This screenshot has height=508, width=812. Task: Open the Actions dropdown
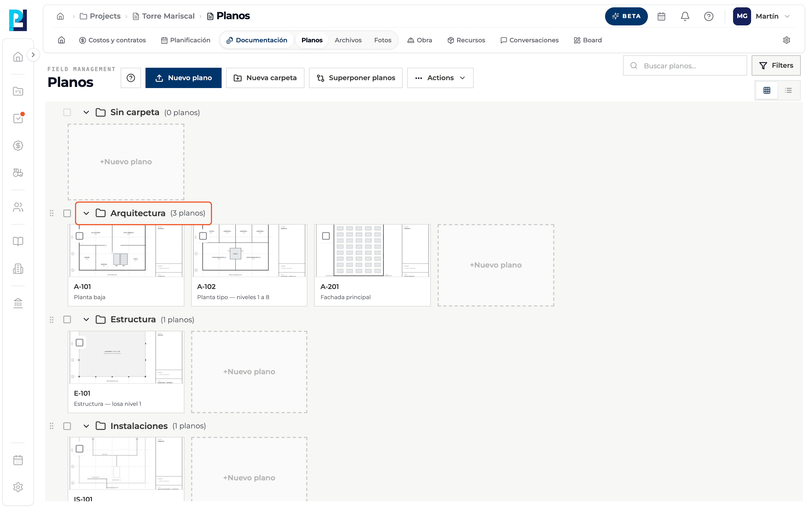[440, 78]
